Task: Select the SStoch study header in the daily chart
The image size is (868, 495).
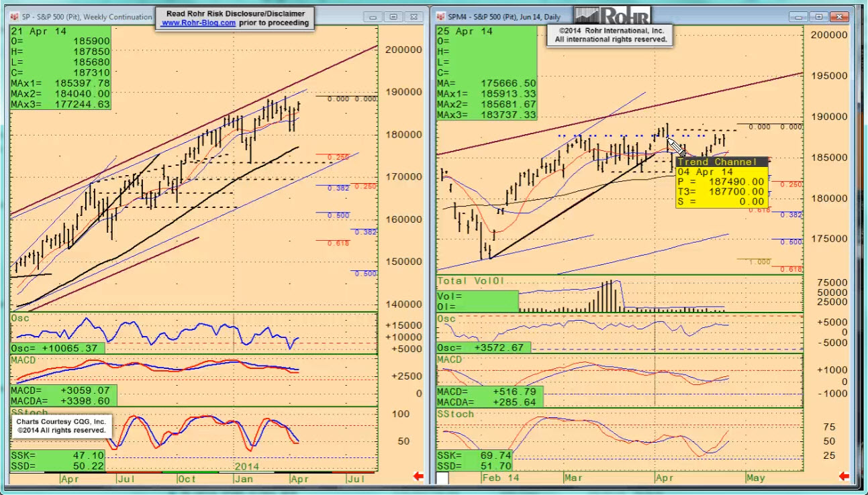Action: coord(455,414)
